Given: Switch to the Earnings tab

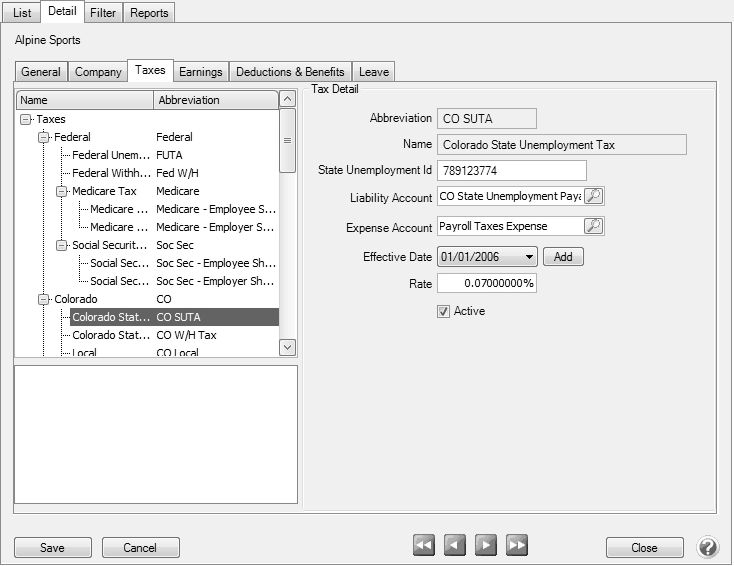Looking at the screenshot, I should click(200, 72).
